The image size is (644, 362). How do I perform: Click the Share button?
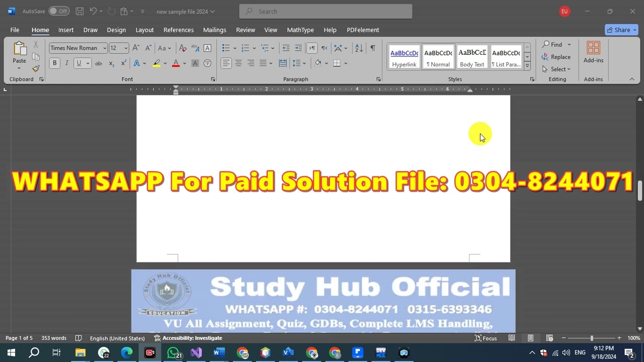[622, 30]
